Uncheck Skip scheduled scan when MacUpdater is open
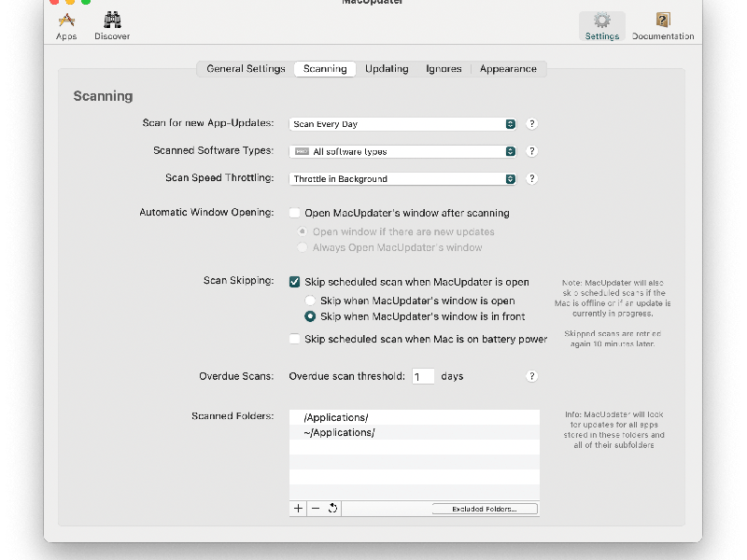Screen dimensions: 747x560 point(294,282)
